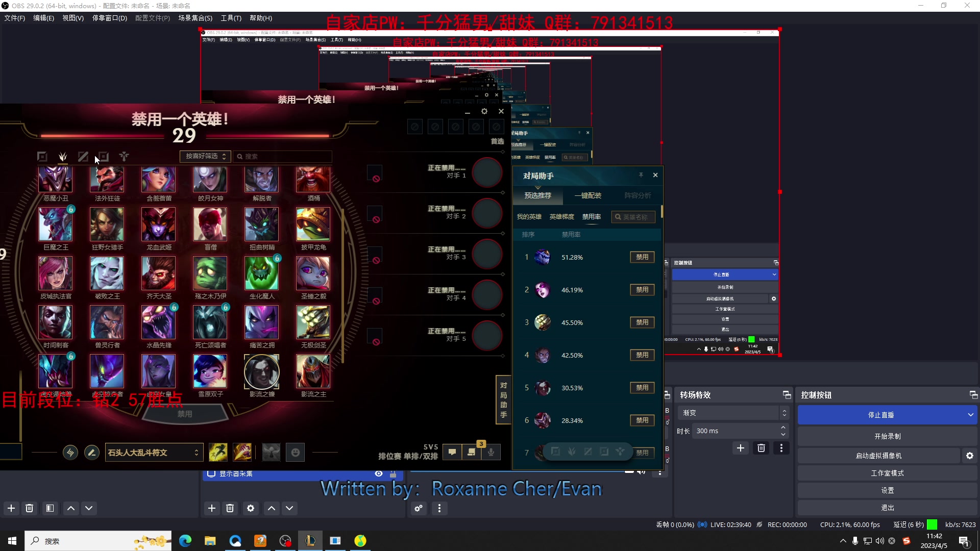Click the 开始录制 button
980x551 pixels.
click(887, 436)
